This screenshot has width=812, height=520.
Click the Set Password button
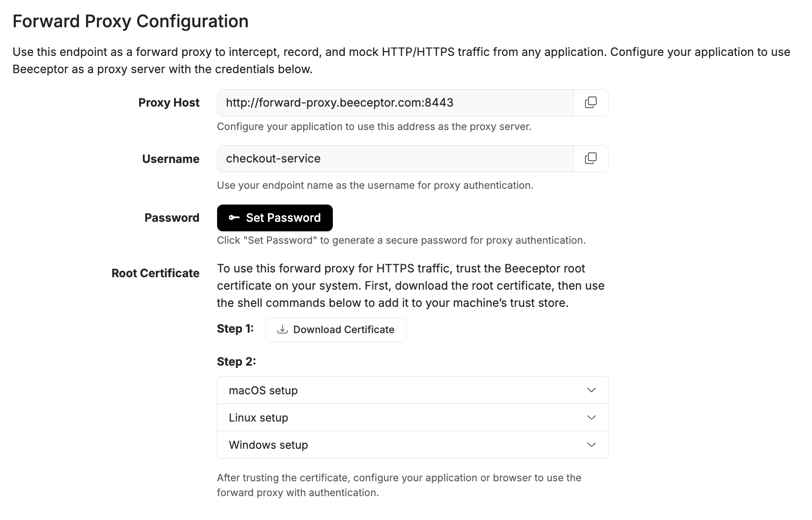(x=274, y=217)
